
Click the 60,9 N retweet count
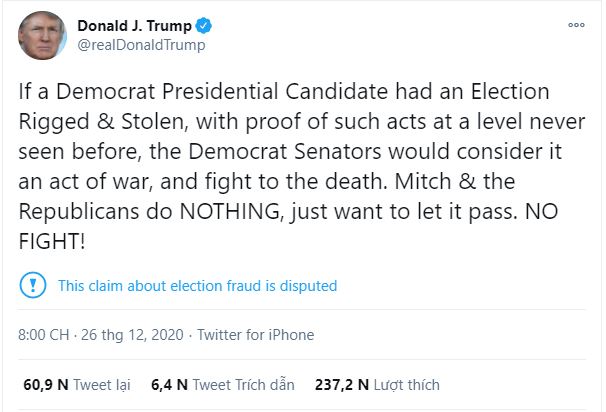(44, 384)
